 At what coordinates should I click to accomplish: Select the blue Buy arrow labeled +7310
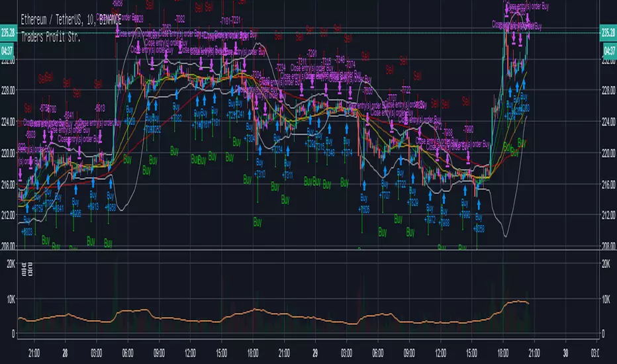coord(260,151)
